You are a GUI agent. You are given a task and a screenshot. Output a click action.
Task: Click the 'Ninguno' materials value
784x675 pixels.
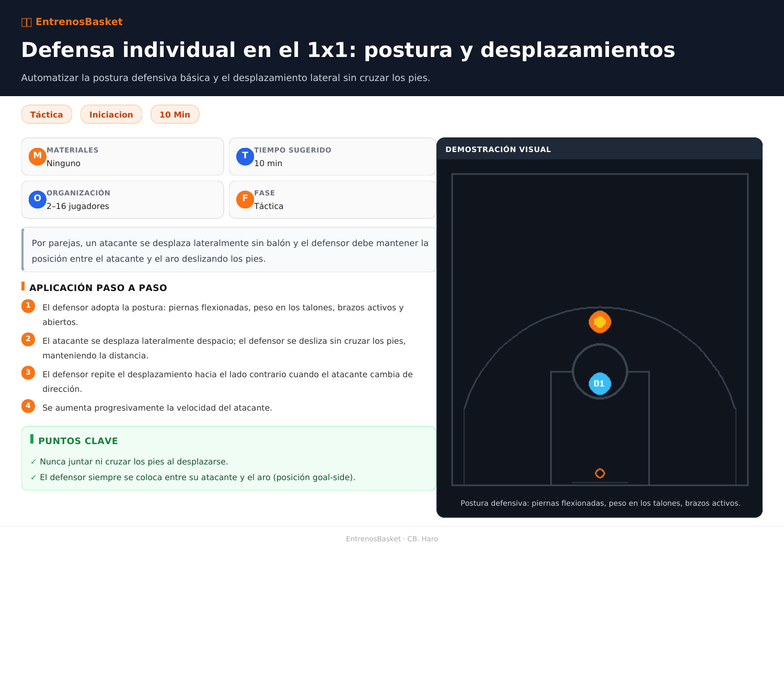click(63, 164)
